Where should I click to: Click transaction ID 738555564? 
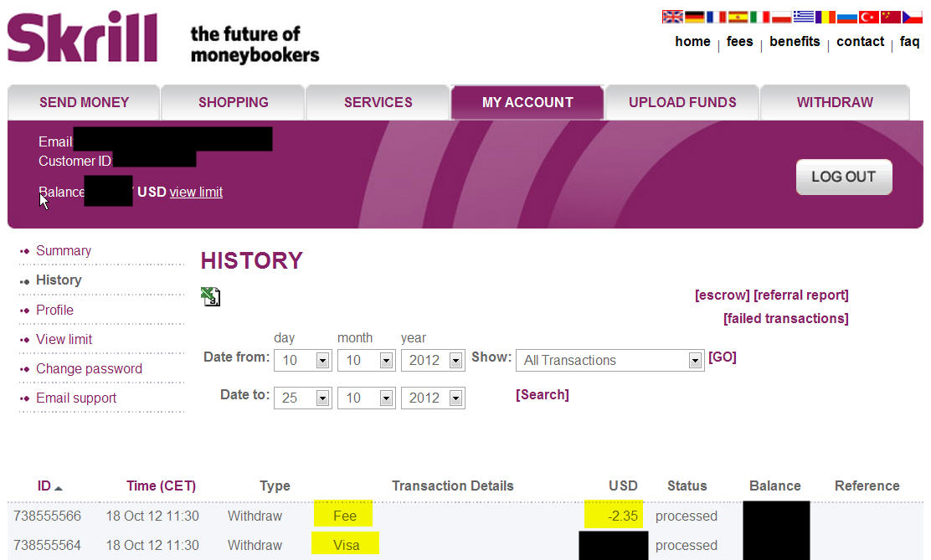click(x=47, y=545)
